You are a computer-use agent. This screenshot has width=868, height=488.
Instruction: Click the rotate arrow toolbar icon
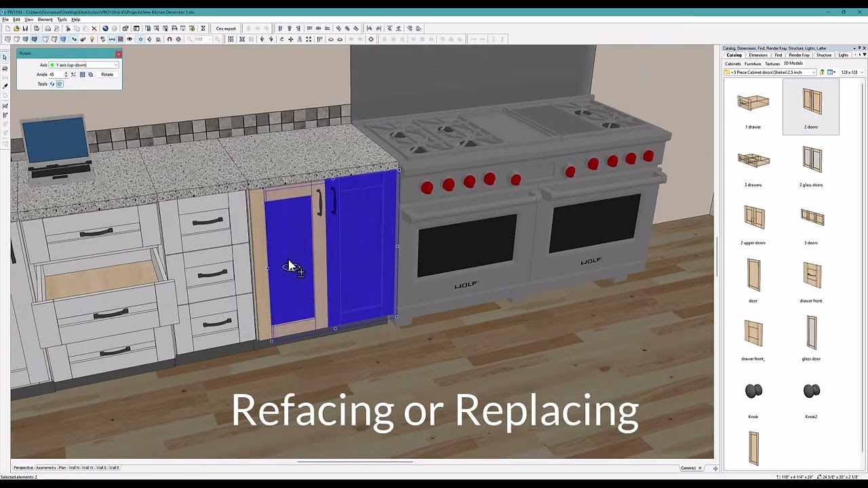click(x=281, y=39)
